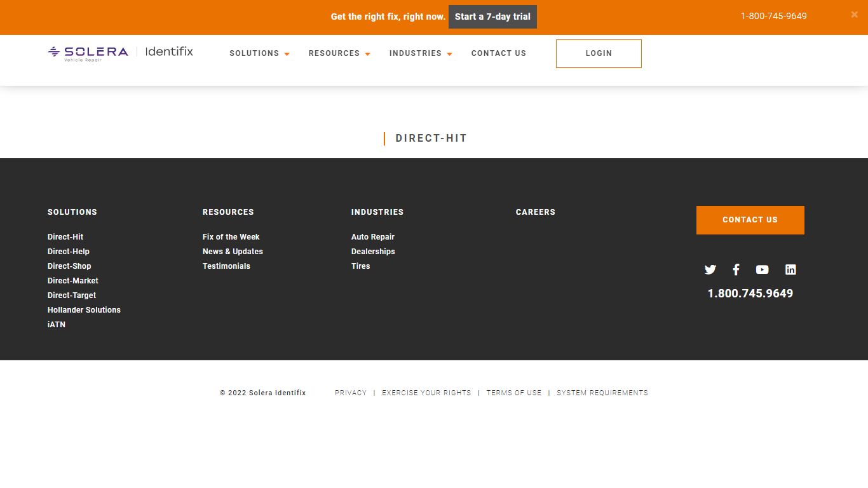
Task: Open the iATN footer link
Action: 57,325
